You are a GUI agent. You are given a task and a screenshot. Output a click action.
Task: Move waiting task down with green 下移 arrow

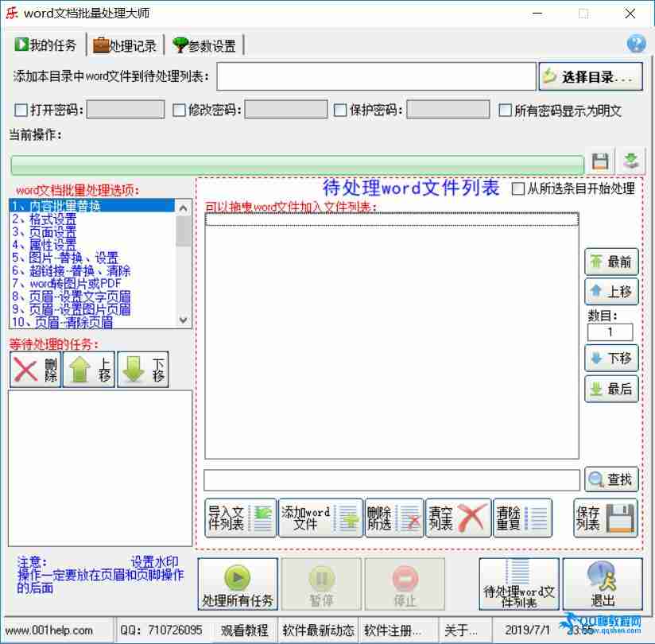coord(143,370)
